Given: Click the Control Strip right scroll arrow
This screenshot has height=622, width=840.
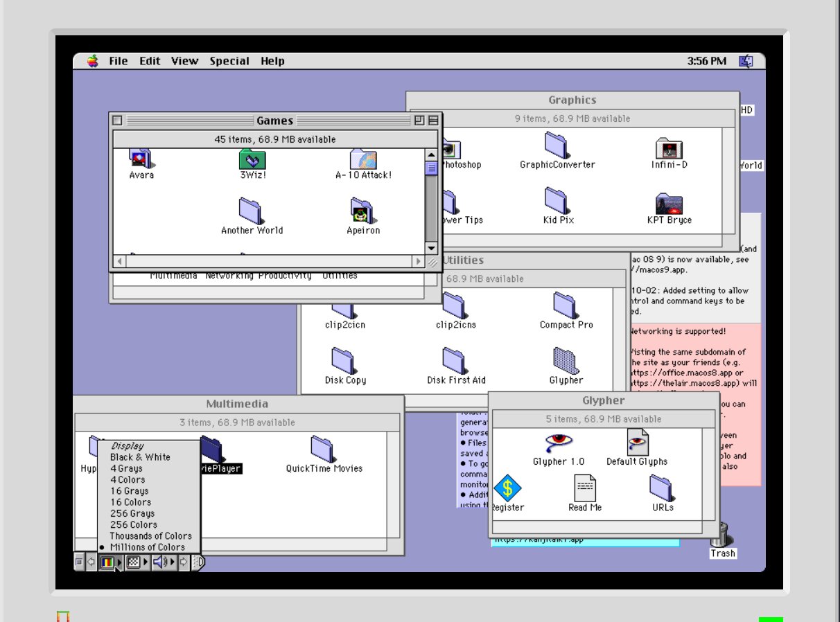Looking at the screenshot, I should pyautogui.click(x=184, y=562).
